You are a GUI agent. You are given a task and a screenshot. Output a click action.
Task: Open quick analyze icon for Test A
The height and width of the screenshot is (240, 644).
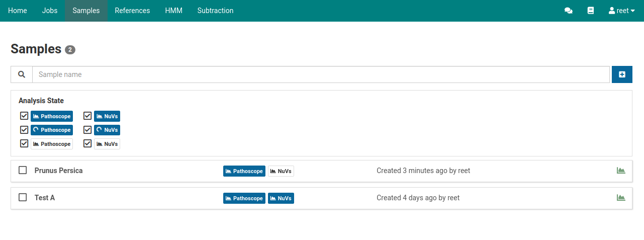621,198
